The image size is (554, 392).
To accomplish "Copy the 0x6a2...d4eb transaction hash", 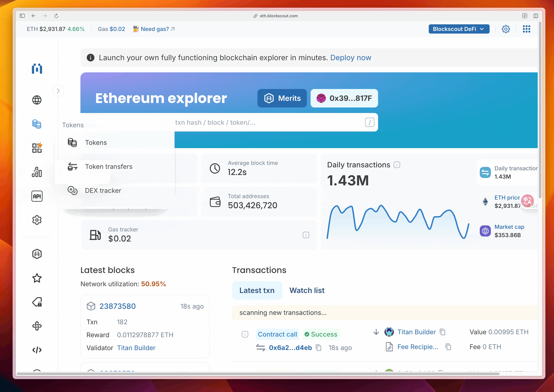I will click(x=319, y=348).
